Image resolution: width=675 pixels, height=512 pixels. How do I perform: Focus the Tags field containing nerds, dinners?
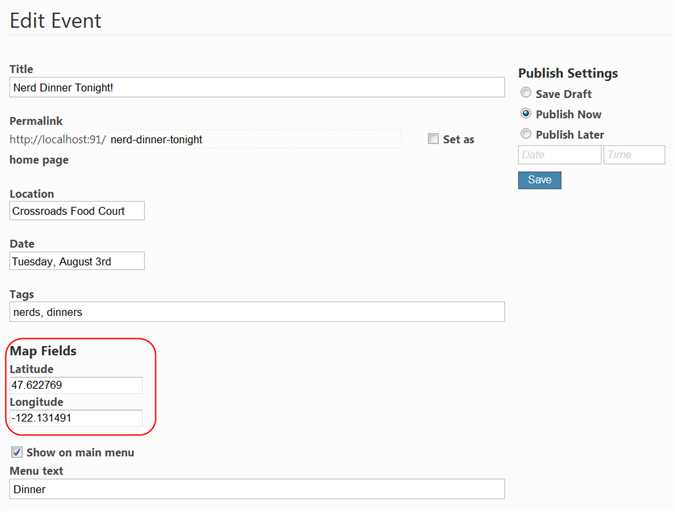257,312
